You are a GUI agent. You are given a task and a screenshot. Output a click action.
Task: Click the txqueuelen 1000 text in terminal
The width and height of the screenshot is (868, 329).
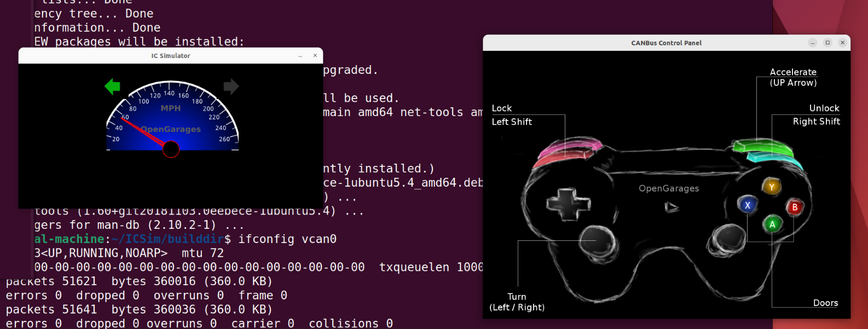coord(431,267)
